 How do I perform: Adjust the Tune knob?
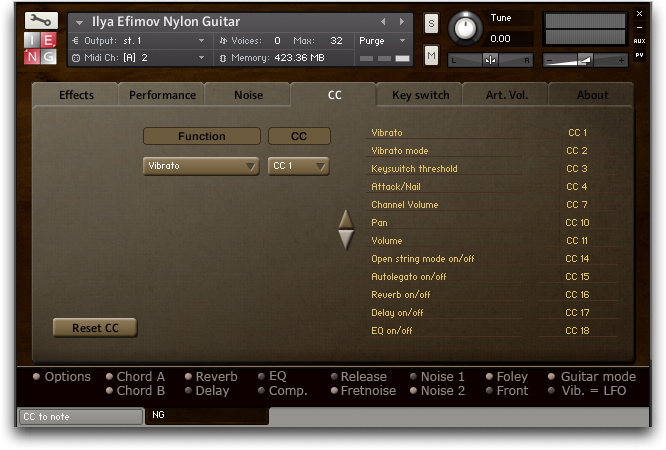[x=465, y=28]
